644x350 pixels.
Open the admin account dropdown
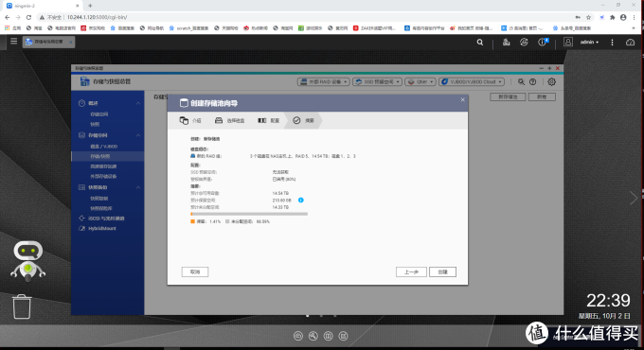tap(589, 43)
